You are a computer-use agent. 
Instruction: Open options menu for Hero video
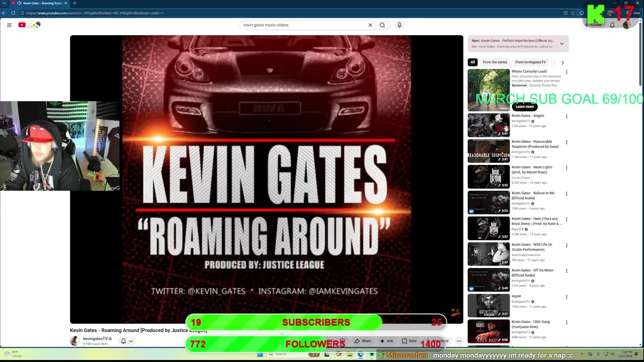point(567,220)
